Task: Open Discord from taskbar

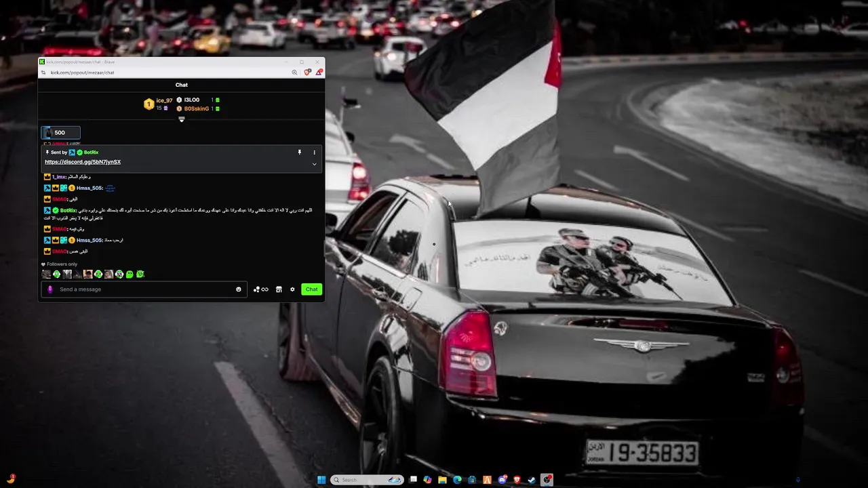Action: 502,480
